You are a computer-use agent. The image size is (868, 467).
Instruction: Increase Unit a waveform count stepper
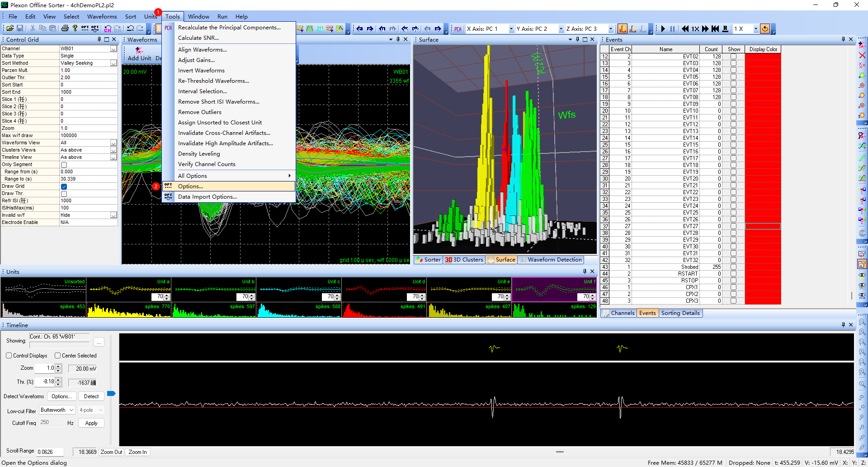pyautogui.click(x=167, y=295)
